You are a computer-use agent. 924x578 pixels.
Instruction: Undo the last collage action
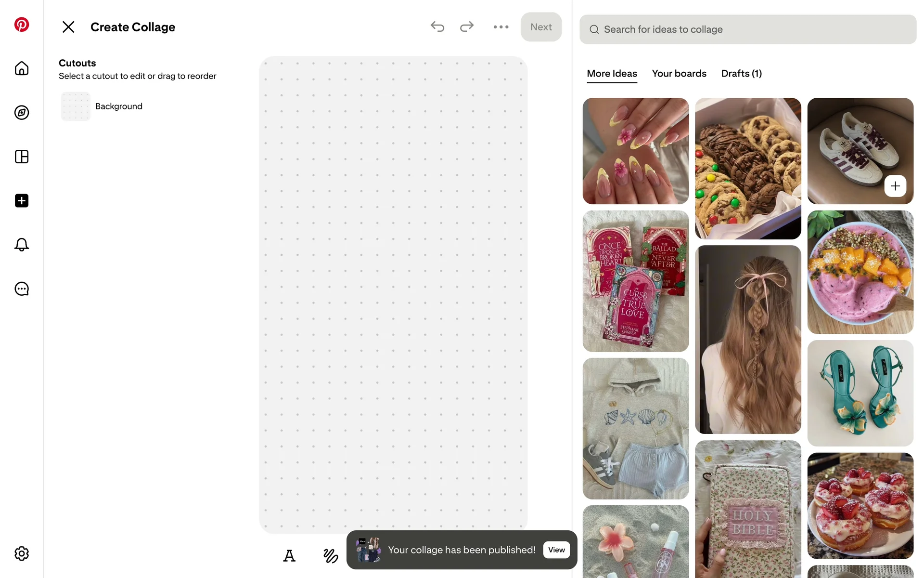[437, 27]
